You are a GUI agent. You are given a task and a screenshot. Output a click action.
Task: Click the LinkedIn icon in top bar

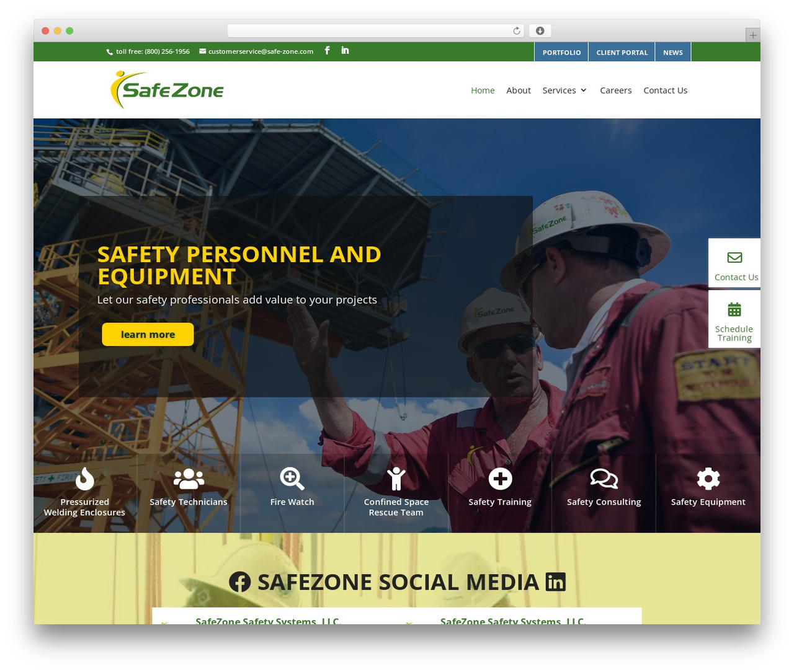[345, 51]
